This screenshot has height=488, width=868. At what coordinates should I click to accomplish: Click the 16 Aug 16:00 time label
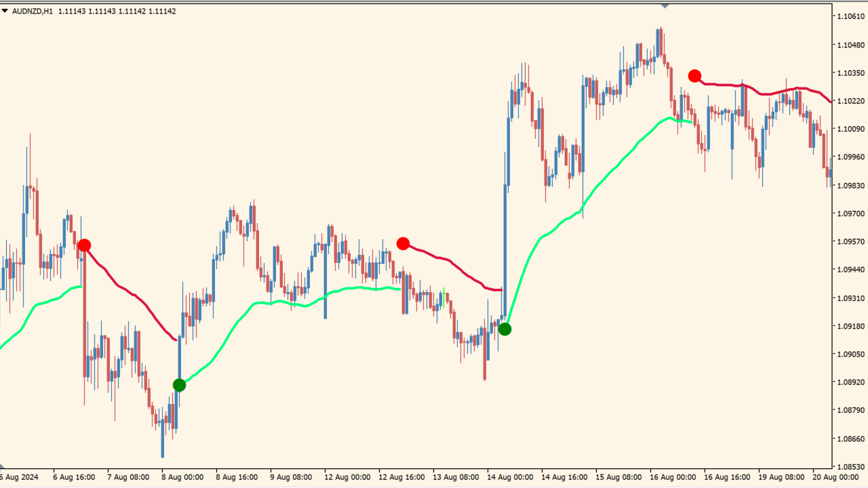click(x=727, y=477)
